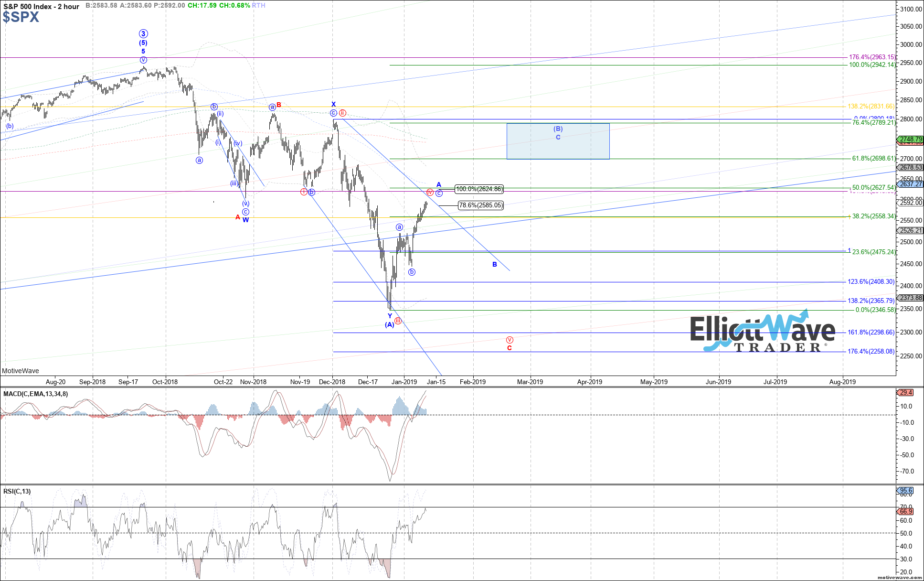924x581 pixels.
Task: Click the red 29.4 MACD value tag
Action: [906, 393]
